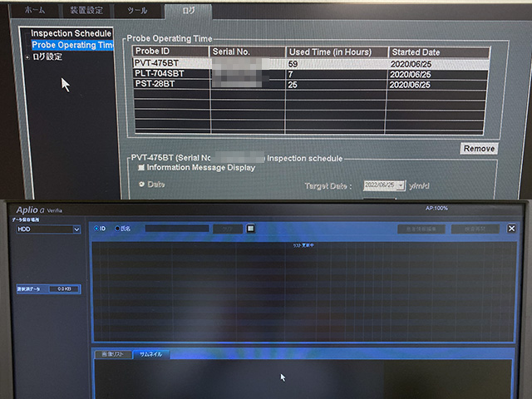The width and height of the screenshot is (532, 399).
Task: Open the HDD storage location dropdown
Action: click(x=48, y=229)
